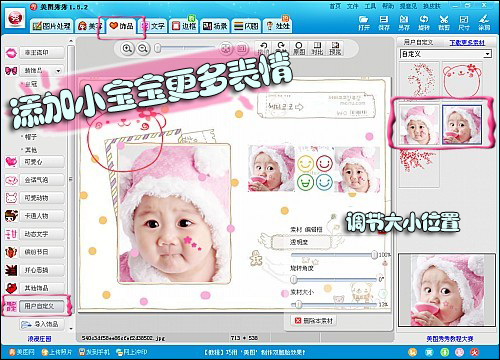Click the black spiky icon for 开心恶搞
Viewport: 500px width, 360px height.
(11, 270)
